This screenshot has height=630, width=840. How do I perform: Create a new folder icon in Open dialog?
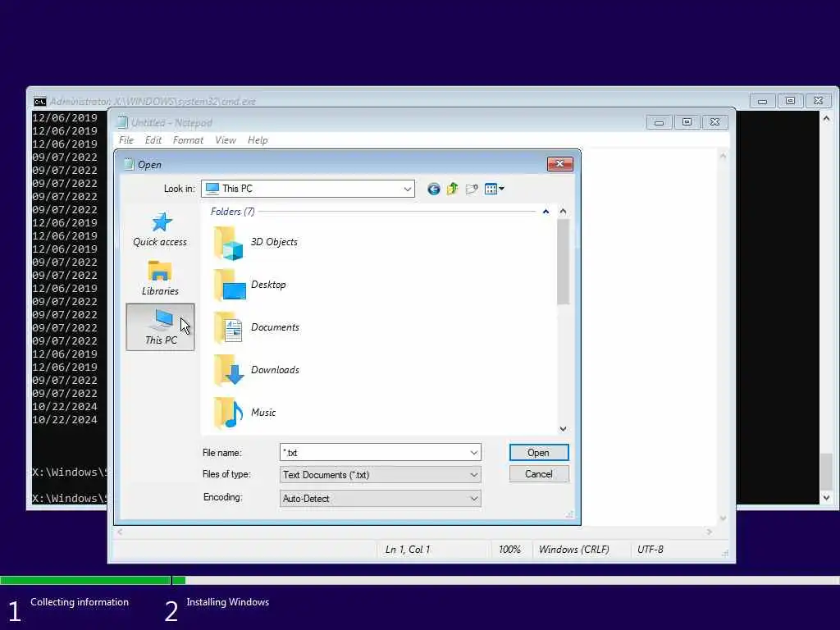click(x=472, y=189)
